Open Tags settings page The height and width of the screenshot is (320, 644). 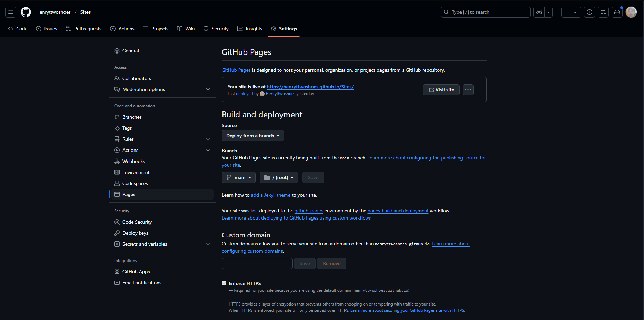162,128
